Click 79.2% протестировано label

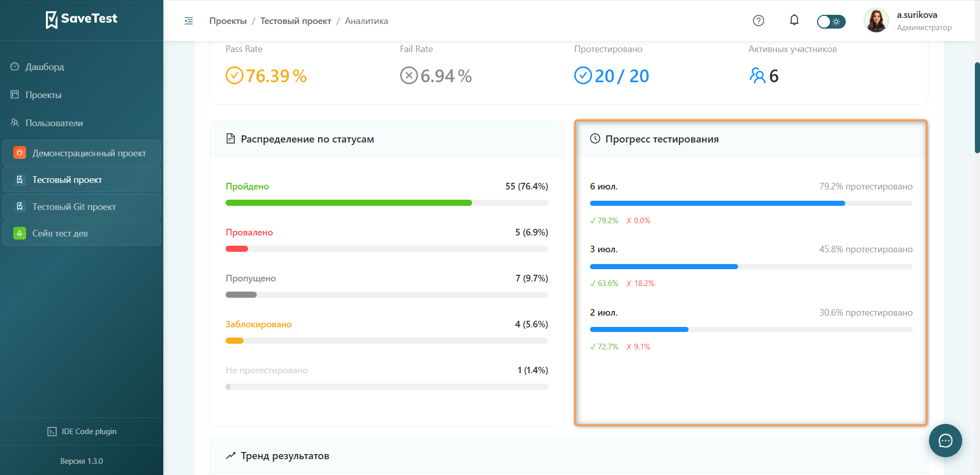coord(866,186)
